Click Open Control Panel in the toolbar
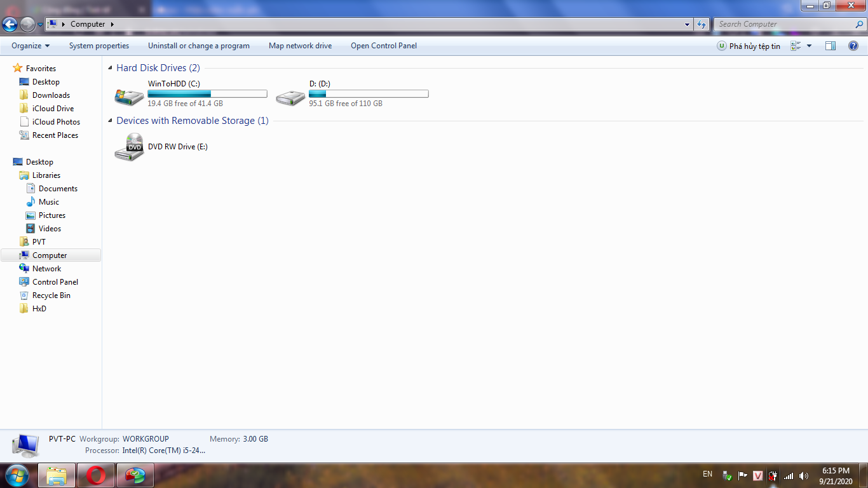 coord(384,46)
